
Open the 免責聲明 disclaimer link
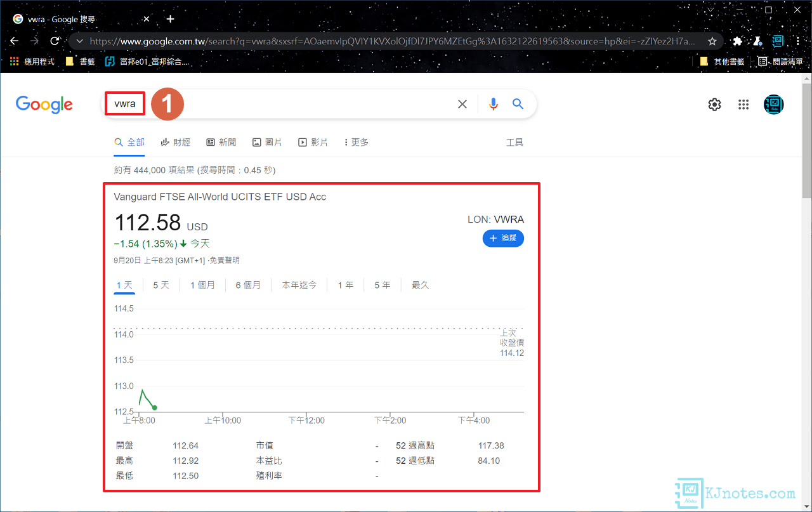pyautogui.click(x=225, y=261)
